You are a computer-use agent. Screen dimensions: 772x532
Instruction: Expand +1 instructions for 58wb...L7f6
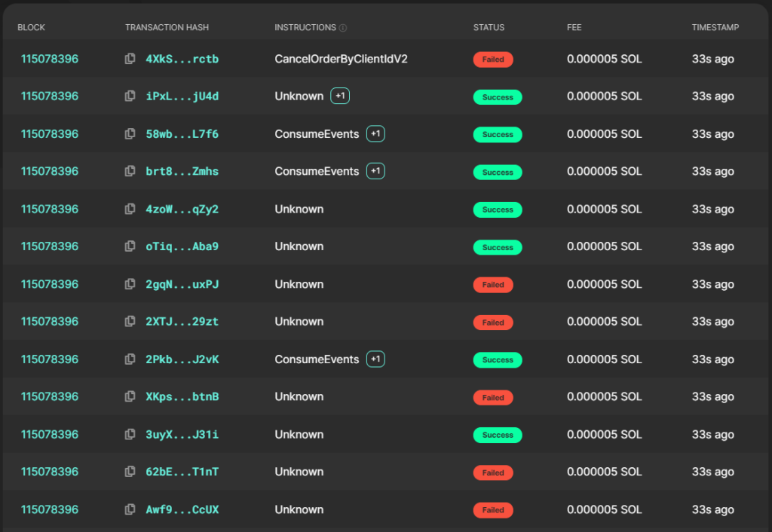pyautogui.click(x=375, y=134)
